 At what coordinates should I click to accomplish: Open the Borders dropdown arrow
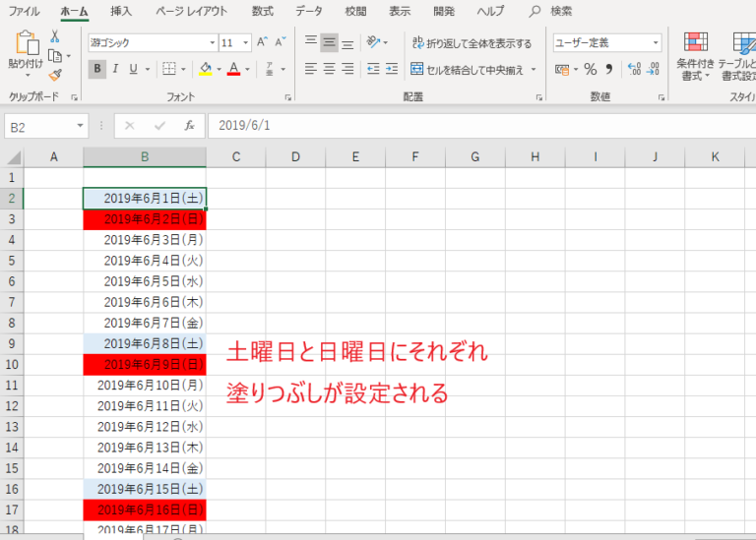183,70
